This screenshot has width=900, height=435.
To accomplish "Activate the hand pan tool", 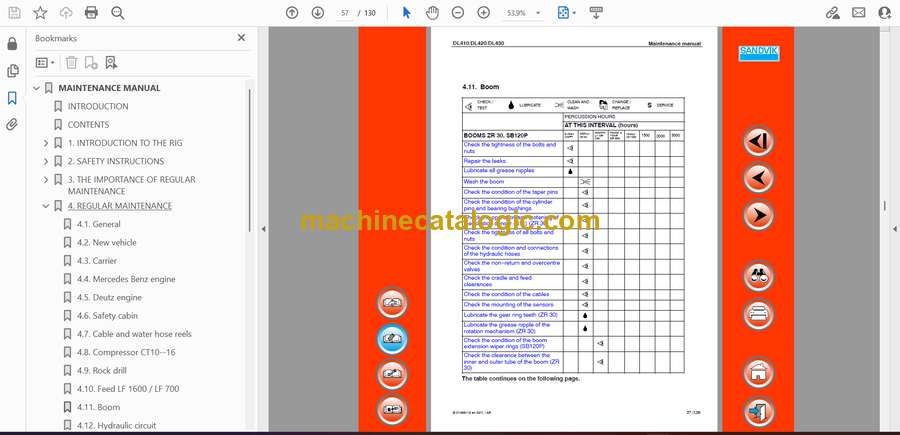I will [x=432, y=13].
